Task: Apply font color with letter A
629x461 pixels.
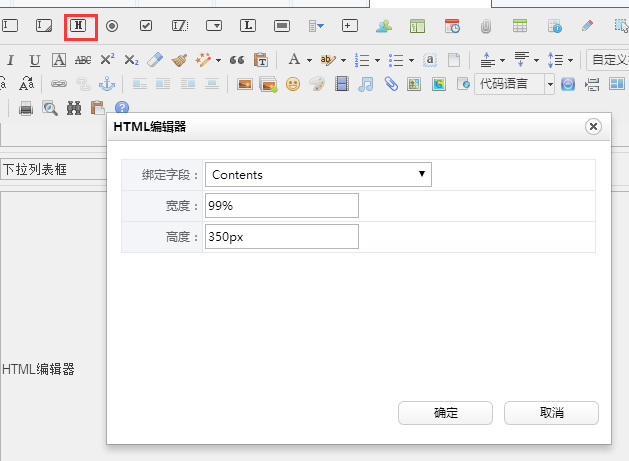Action: pos(294,59)
